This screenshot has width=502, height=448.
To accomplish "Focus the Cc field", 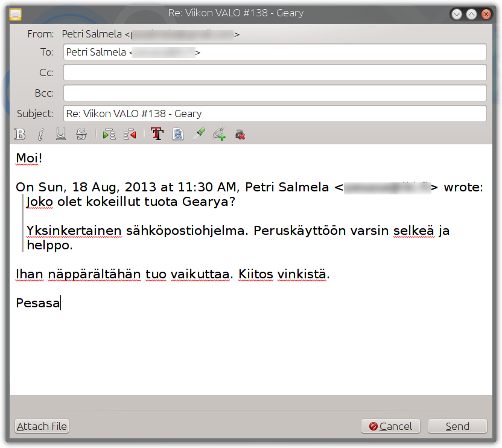I will coord(275,72).
